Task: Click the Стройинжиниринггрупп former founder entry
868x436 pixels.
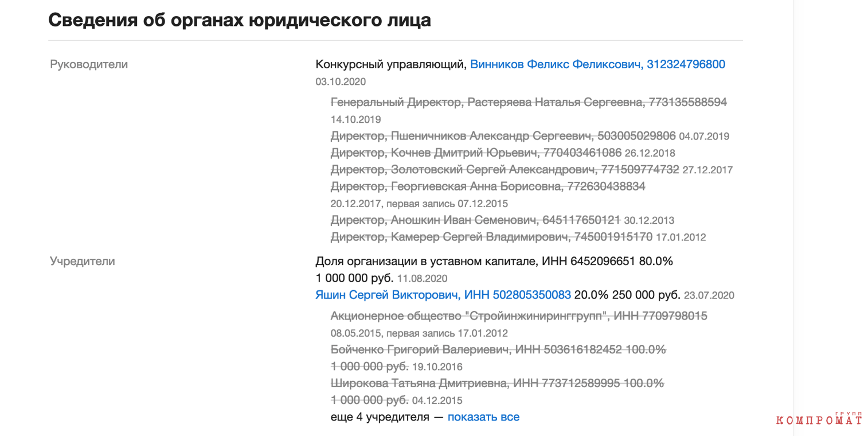Action: pos(519,316)
